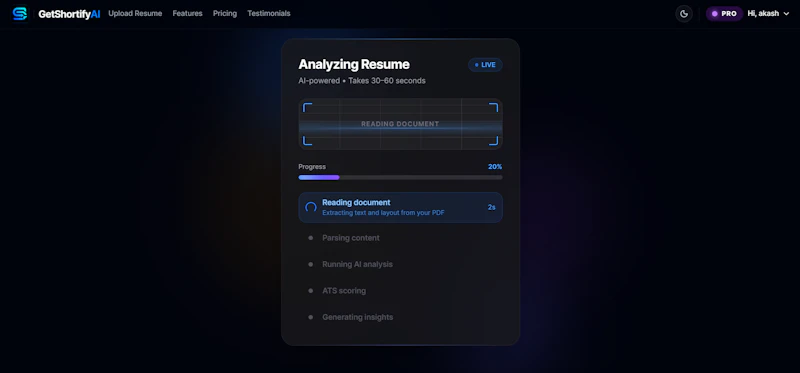This screenshot has width=800, height=373.
Task: Open the Pricing nav link
Action: coord(225,13)
